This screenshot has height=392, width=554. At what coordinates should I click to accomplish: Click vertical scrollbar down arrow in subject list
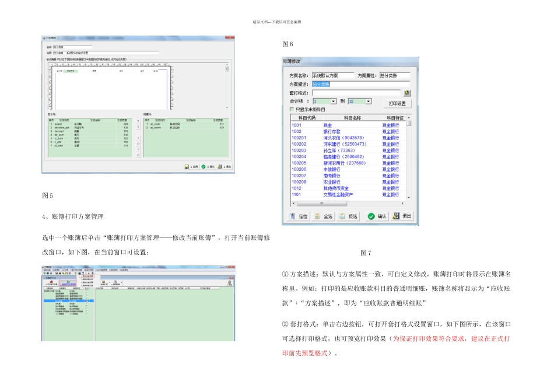pos(409,198)
